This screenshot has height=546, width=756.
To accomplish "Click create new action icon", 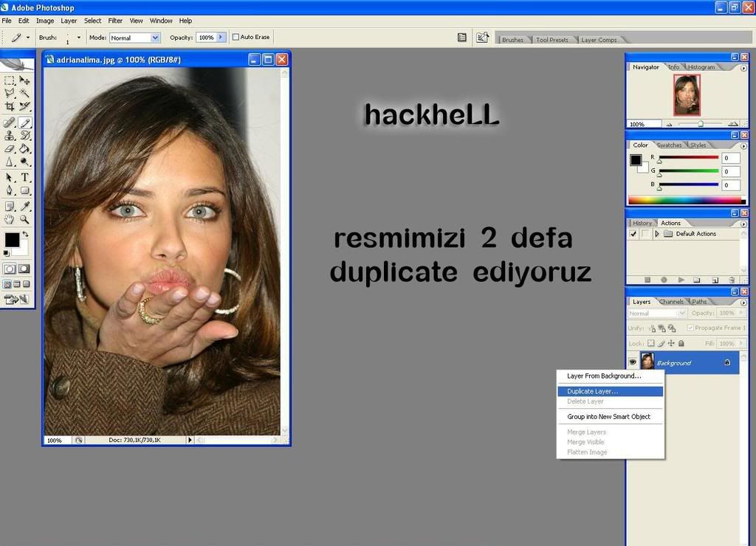I will (715, 280).
